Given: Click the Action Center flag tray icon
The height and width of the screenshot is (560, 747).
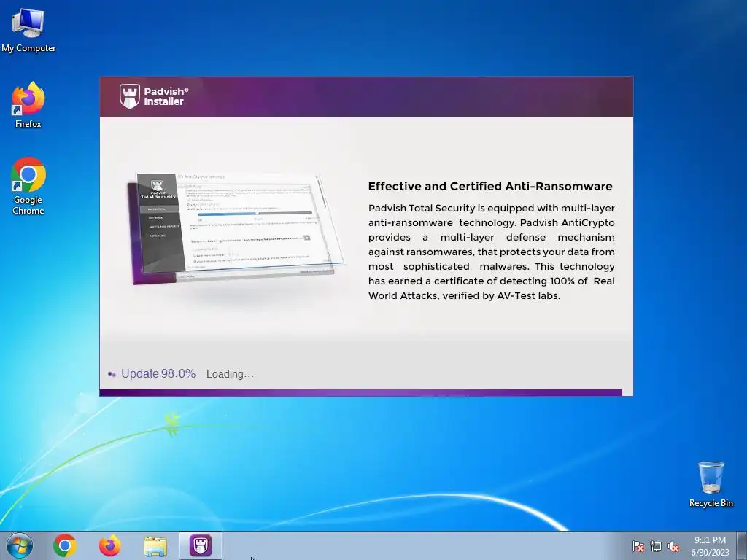Looking at the screenshot, I should pyautogui.click(x=638, y=546).
